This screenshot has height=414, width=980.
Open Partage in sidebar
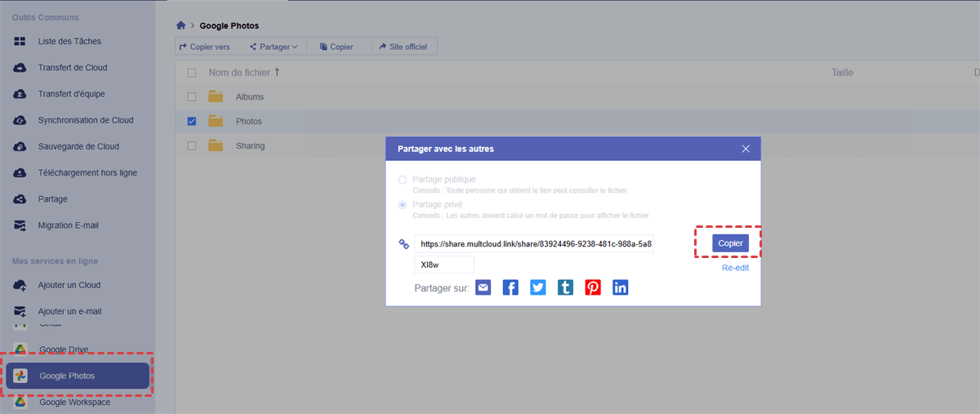(52, 199)
